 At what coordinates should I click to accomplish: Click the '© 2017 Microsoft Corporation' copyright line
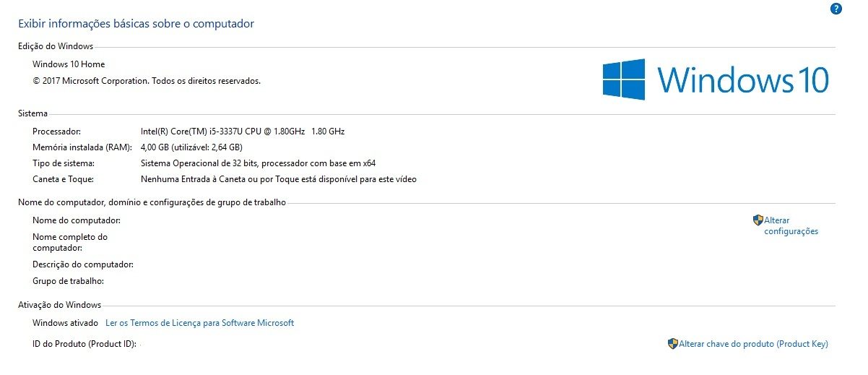click(147, 81)
